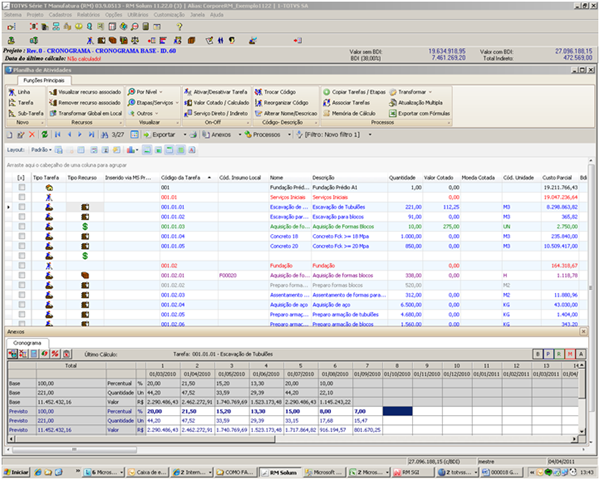Toggle the checkbox on row 001.02.01
This screenshot has width=600, height=480.
[20, 274]
